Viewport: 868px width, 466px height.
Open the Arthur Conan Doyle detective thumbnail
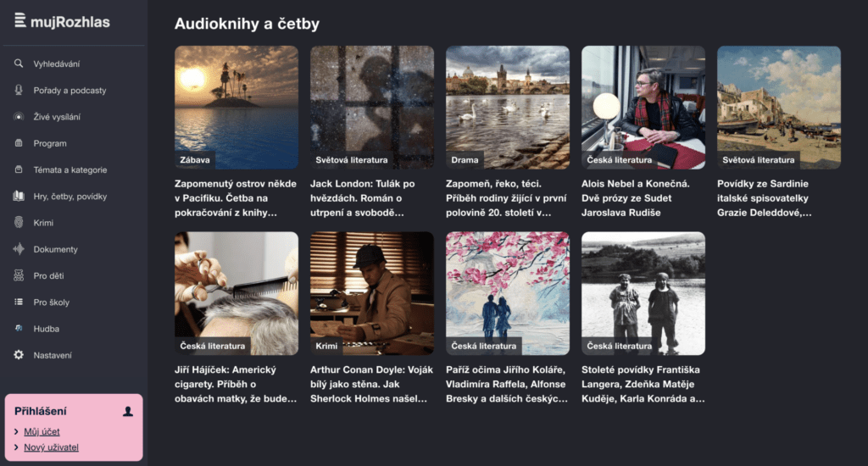coord(372,293)
